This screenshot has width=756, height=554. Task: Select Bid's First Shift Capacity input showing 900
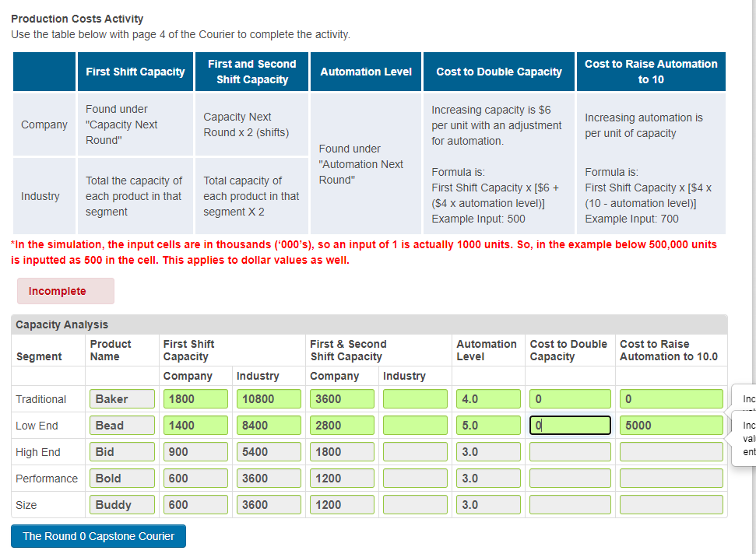tap(195, 451)
